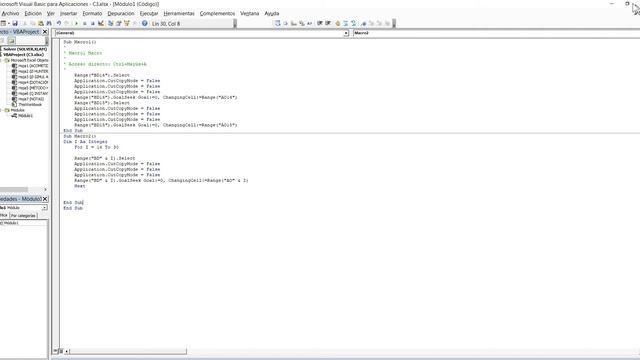Switch to the Por categorías tab
The height and width of the screenshot is (360, 640).
23,216
